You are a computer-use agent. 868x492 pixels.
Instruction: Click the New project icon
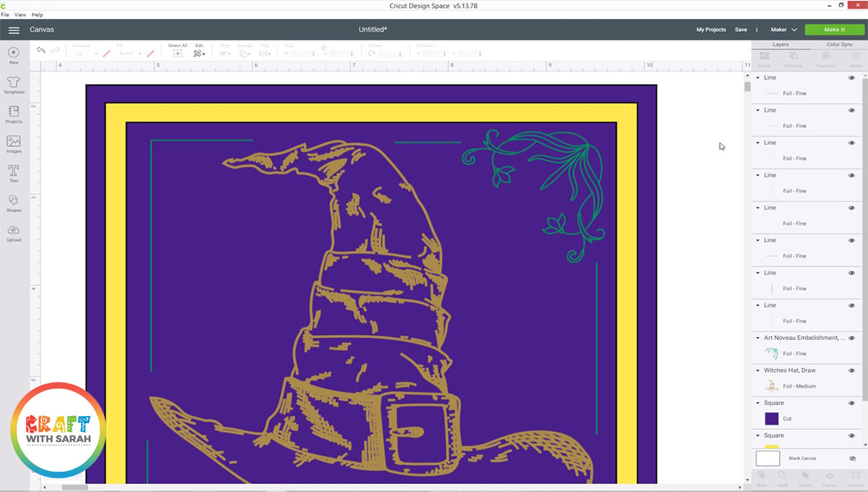pos(14,54)
